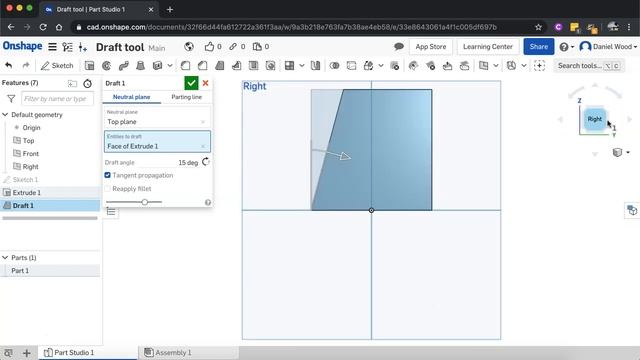Select the Draft tool in toolbar
Screen dimensions: 640x360
coord(220,65)
